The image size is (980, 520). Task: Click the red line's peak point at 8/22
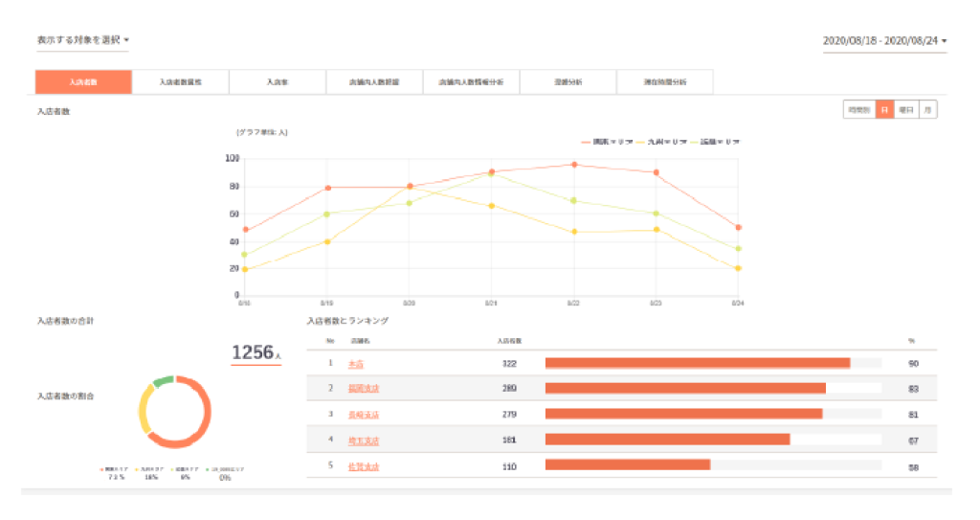(574, 165)
